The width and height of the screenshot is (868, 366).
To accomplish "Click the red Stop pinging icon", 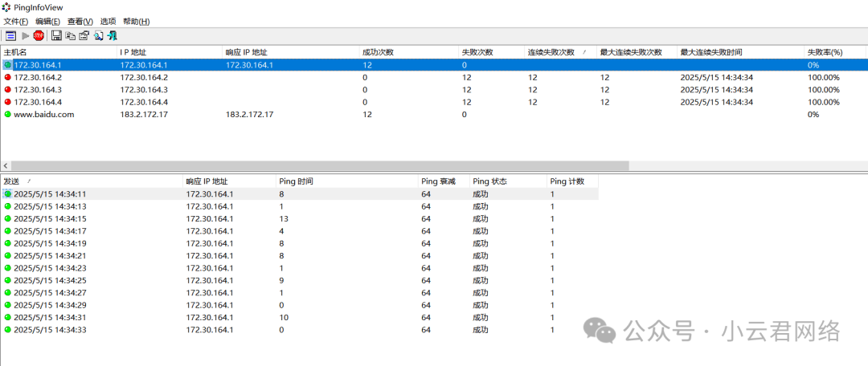I will 39,36.
